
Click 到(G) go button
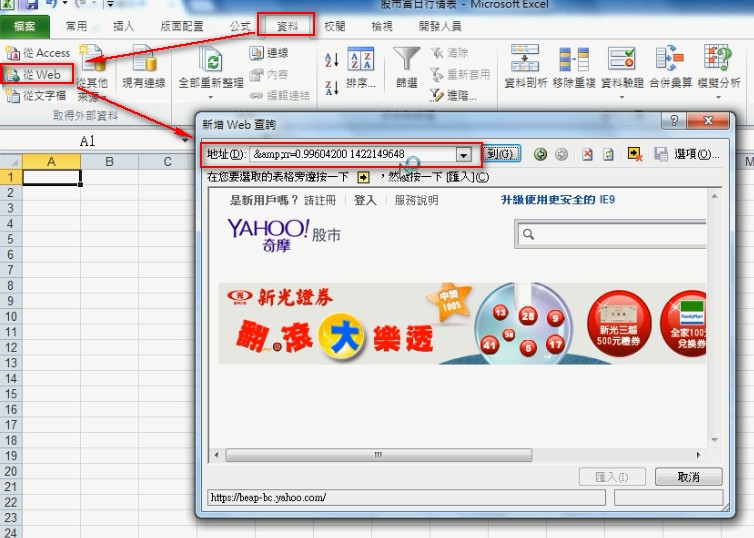[502, 154]
